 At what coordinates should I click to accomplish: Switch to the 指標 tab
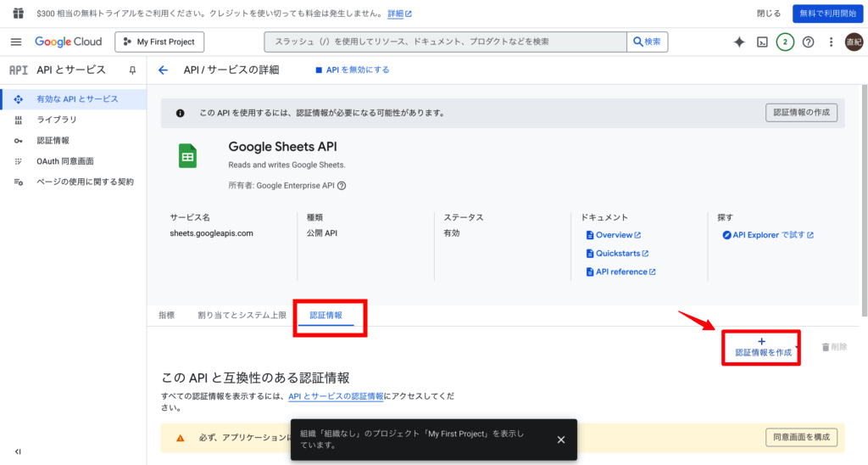(x=167, y=316)
